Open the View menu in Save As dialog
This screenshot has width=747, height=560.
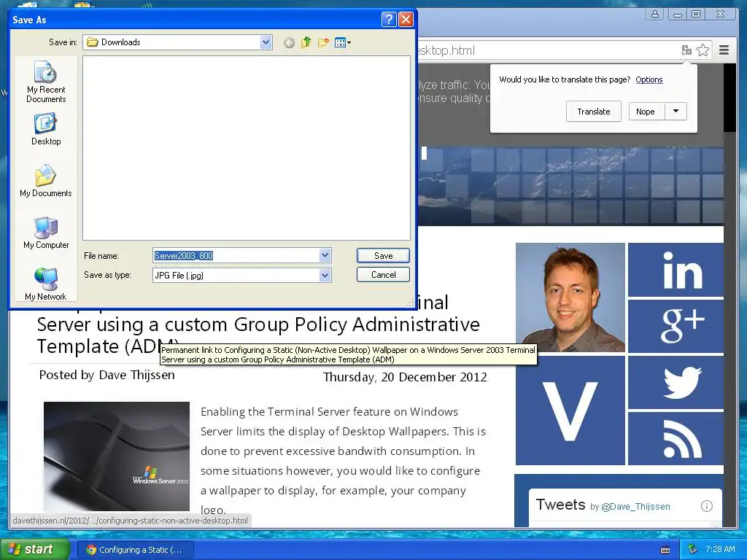click(x=343, y=43)
